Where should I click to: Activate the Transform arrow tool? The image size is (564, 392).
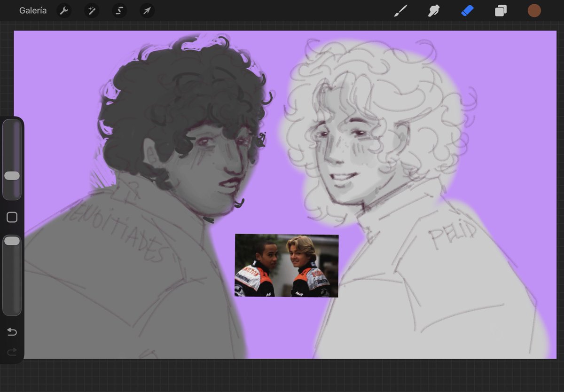pyautogui.click(x=147, y=11)
